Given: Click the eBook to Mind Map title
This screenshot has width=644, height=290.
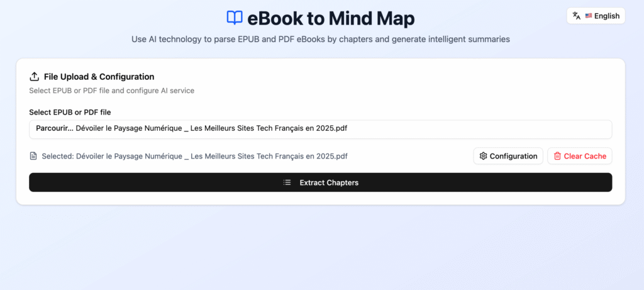Looking at the screenshot, I should (330, 18).
